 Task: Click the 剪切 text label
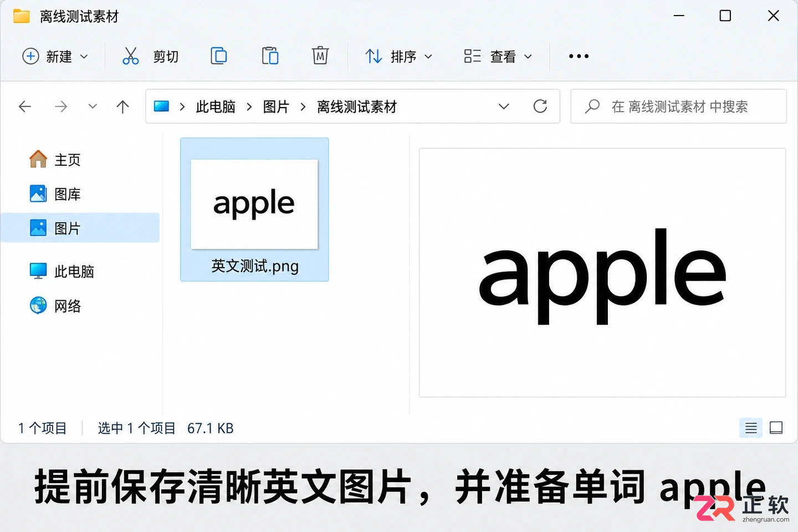click(166, 57)
